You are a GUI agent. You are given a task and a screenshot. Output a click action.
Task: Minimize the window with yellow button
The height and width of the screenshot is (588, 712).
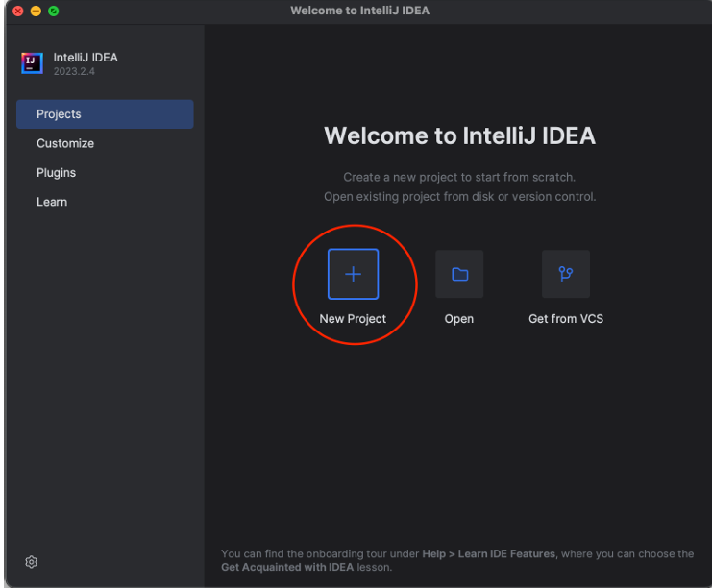tap(36, 11)
